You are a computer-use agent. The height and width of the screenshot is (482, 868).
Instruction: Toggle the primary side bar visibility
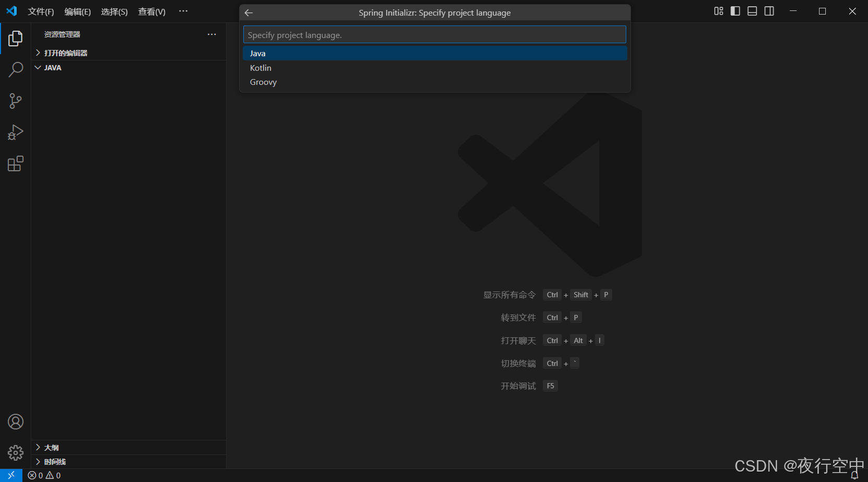tap(735, 11)
